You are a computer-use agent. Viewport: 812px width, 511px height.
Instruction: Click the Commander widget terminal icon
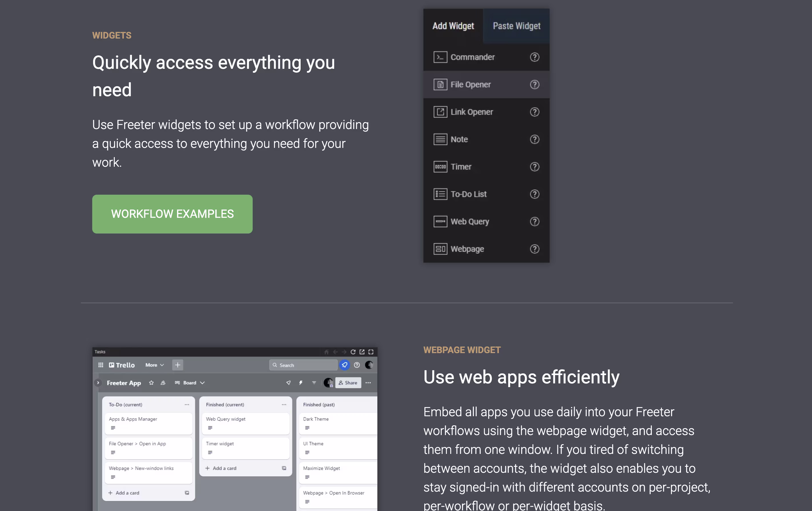[x=440, y=57]
